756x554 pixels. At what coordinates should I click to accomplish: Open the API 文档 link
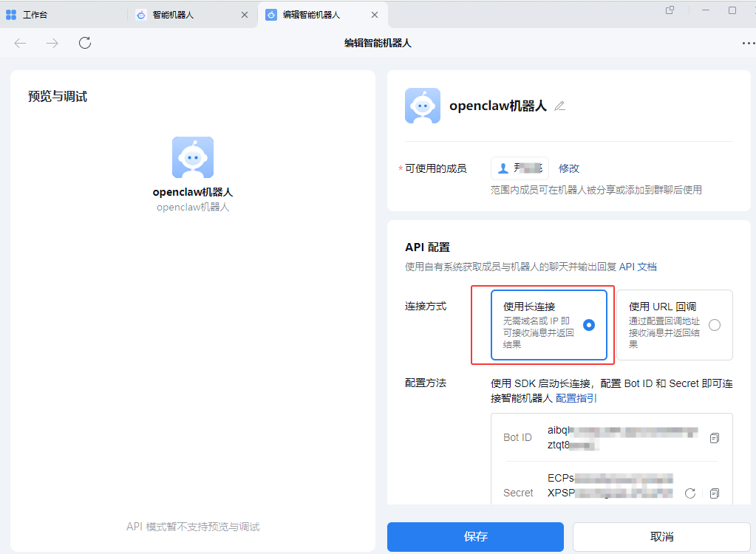point(638,267)
